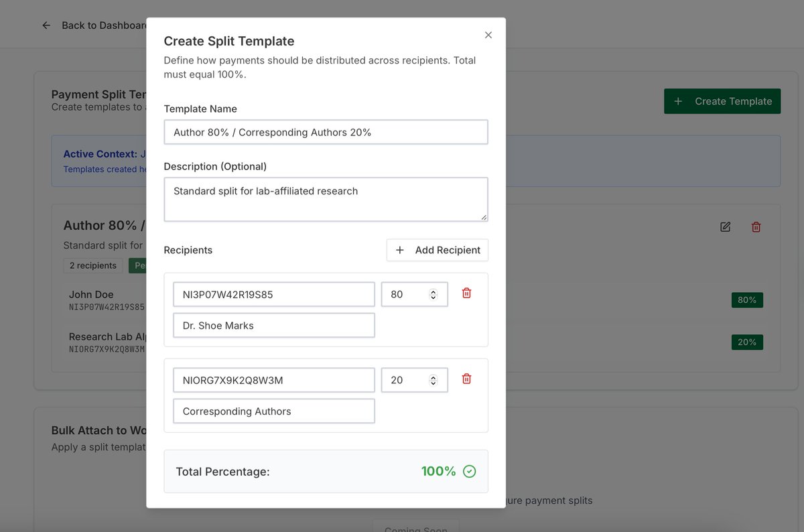This screenshot has width=804, height=532.
Task: Delete the Corresponding Authors recipient row
Action: [x=467, y=379]
